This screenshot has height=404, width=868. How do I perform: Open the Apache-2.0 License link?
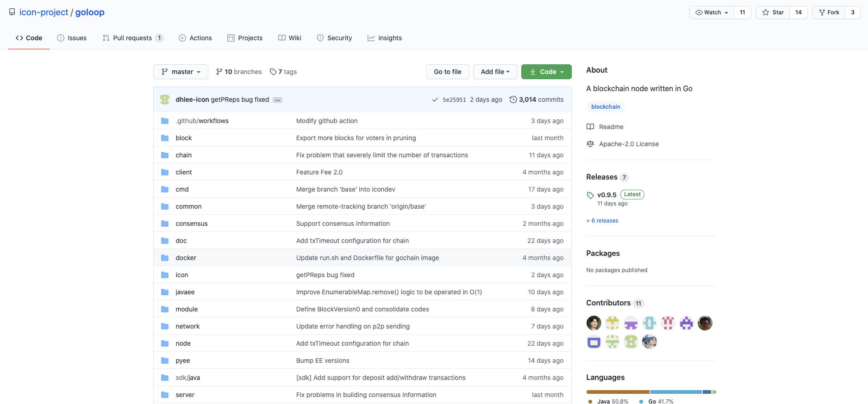[x=629, y=144]
